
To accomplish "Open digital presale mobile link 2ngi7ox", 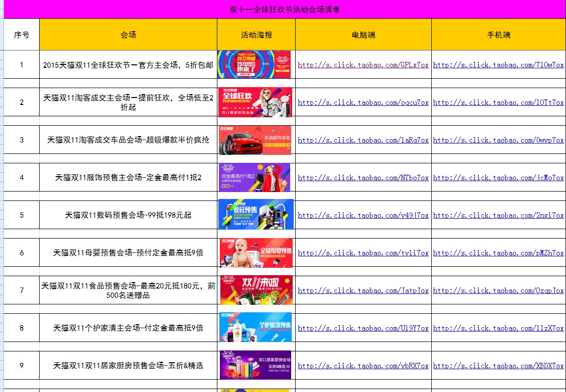I will pyautogui.click(x=498, y=215).
